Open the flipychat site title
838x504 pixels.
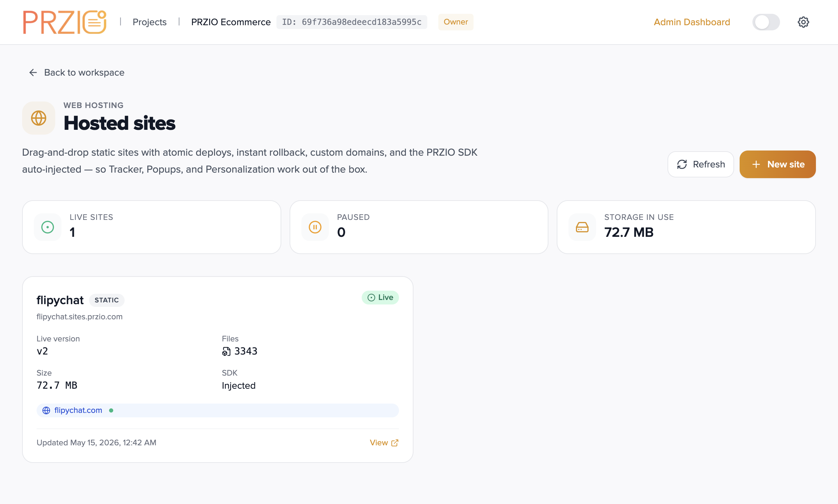(x=60, y=300)
